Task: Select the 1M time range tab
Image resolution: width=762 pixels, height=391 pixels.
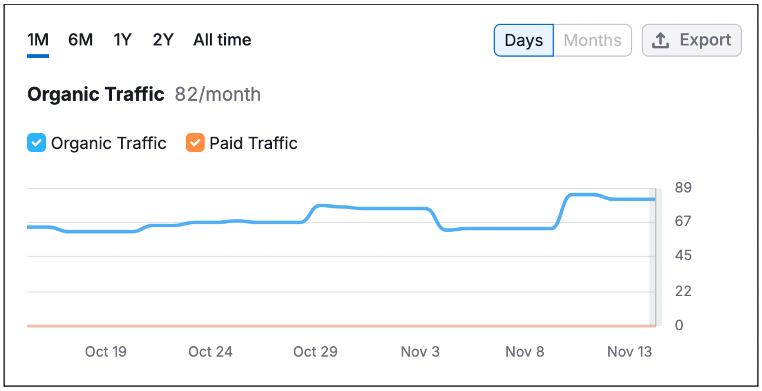Action: pos(38,40)
